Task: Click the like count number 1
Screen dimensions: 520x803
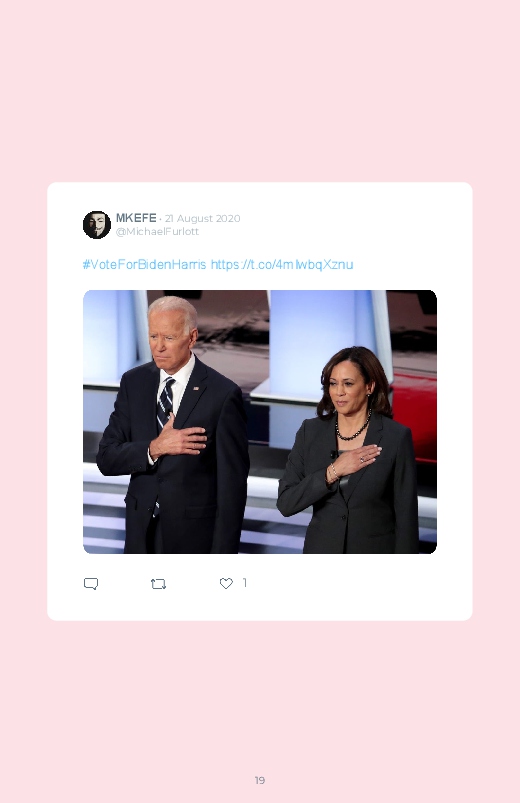Action: coord(245,582)
